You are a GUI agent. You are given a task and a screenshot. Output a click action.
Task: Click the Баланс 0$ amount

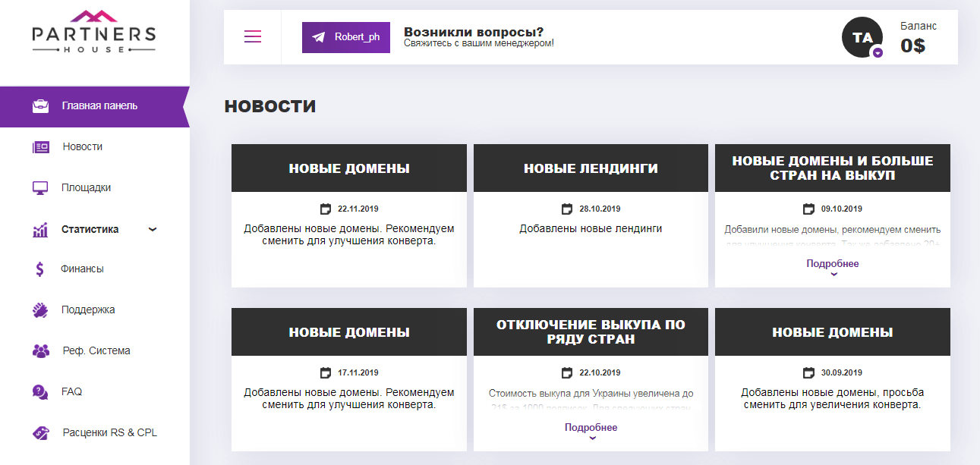point(912,45)
